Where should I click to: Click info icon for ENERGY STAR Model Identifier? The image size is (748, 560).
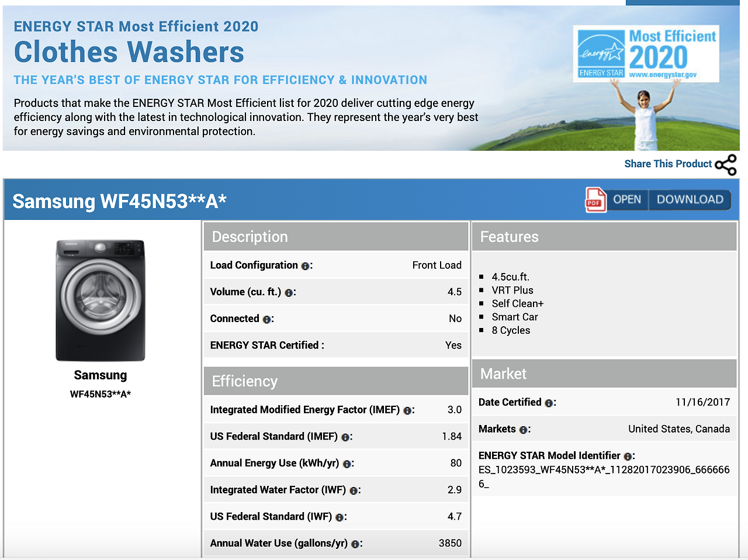tap(628, 457)
